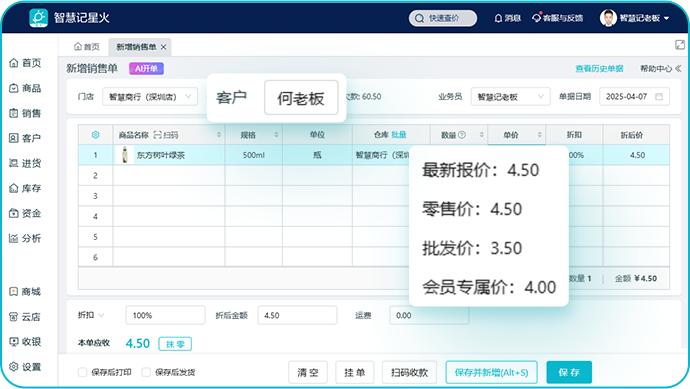Sort by 商品名称 column arrows
Image resolution: width=690 pixels, height=389 pixels.
point(219,135)
